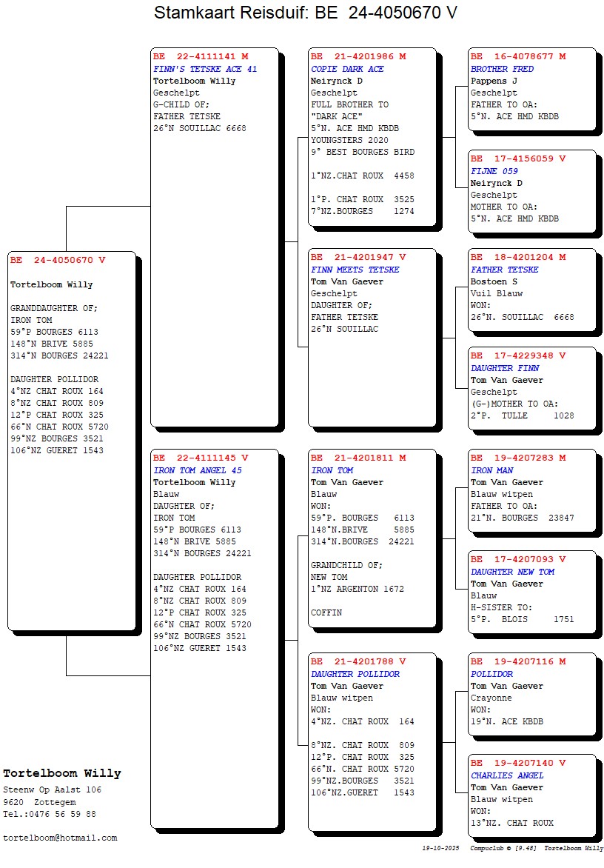This screenshot has width=604, height=868.
Task: Select ring number BE 18-4201204 M
Action: (x=518, y=258)
